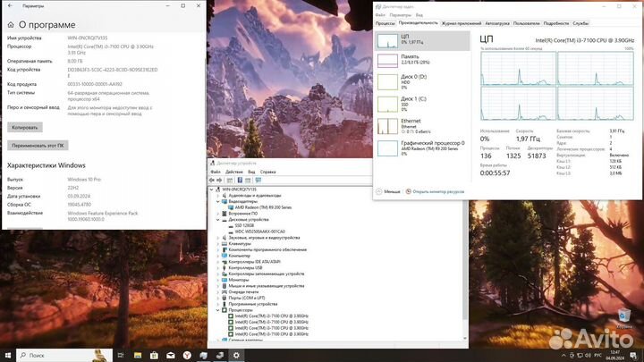Image resolution: width=644 pixels, height=362 pixels.
Task: Open the Автозагрузка tab
Action: (496, 23)
